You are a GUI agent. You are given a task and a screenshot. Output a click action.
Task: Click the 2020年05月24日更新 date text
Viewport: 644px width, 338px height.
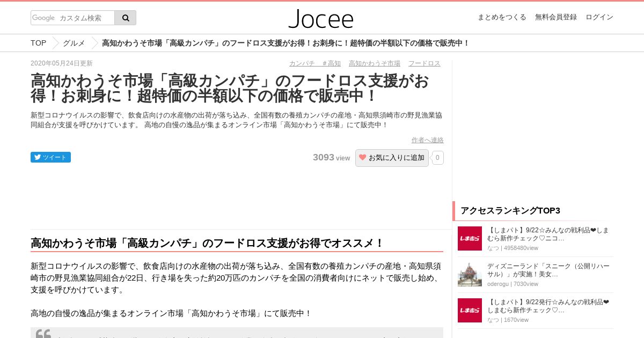pyautogui.click(x=62, y=63)
